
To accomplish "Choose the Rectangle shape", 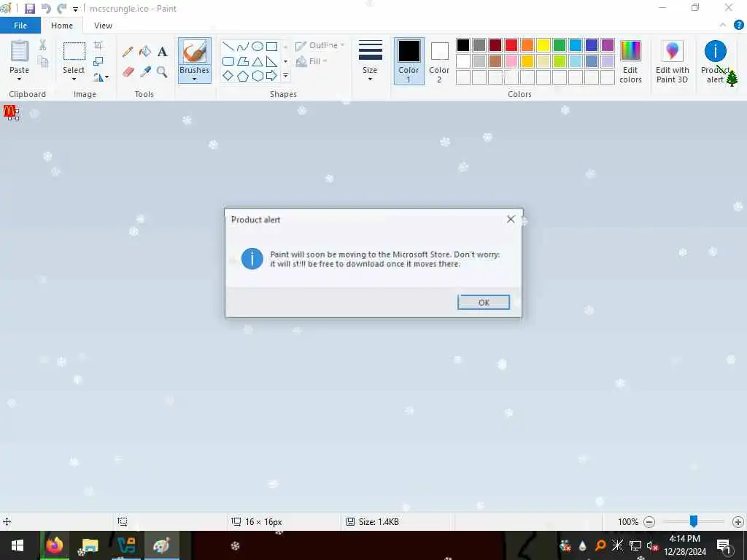I will (x=271, y=46).
